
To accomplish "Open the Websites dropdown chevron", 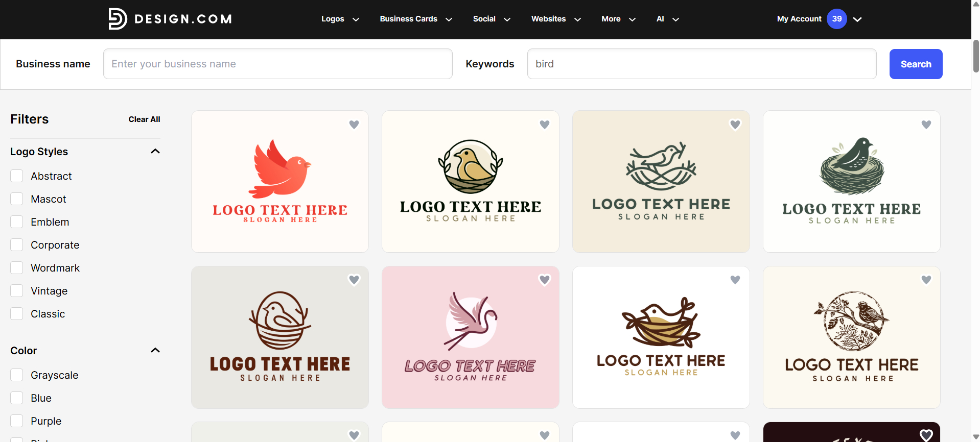I will [578, 19].
